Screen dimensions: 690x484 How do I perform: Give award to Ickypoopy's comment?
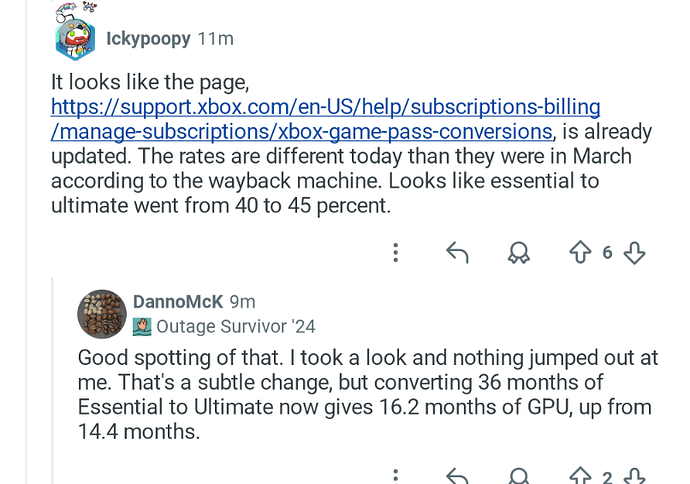tap(519, 253)
